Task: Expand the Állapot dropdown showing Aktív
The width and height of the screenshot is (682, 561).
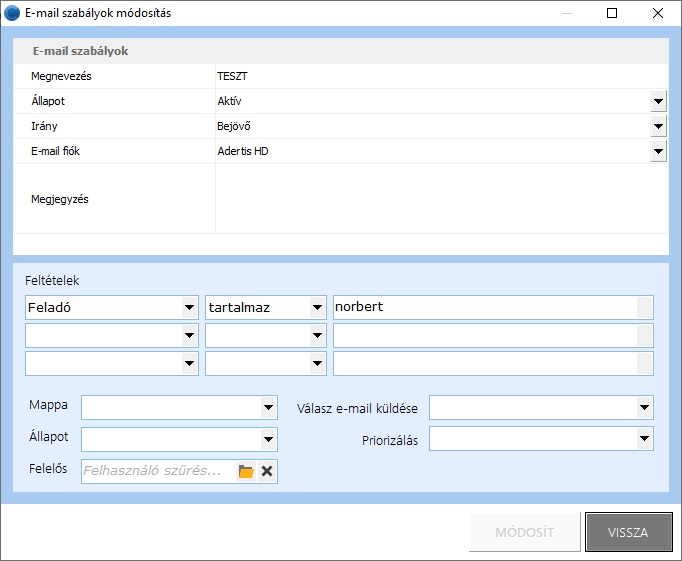Action: [x=658, y=101]
